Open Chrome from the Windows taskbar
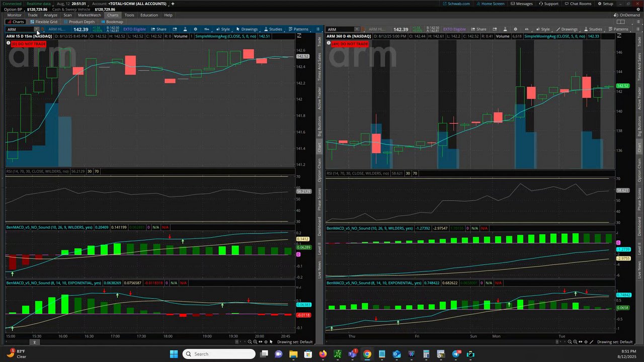644x362 pixels. click(367, 354)
